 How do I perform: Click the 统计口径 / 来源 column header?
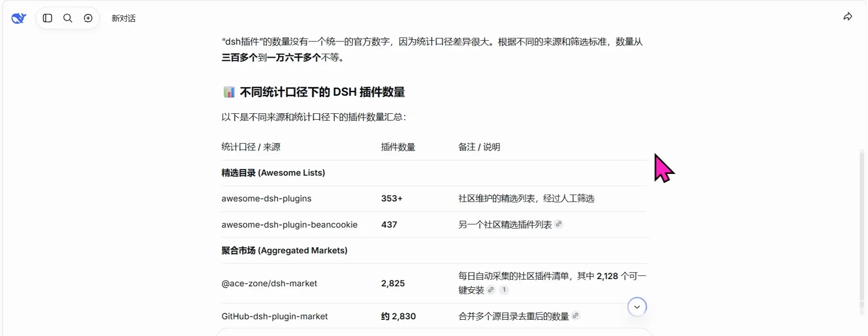pyautogui.click(x=251, y=147)
